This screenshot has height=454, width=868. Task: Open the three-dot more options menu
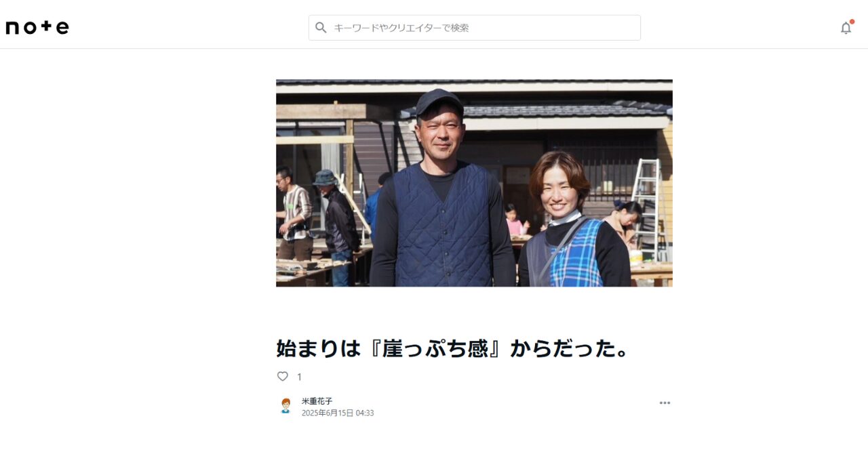(665, 403)
